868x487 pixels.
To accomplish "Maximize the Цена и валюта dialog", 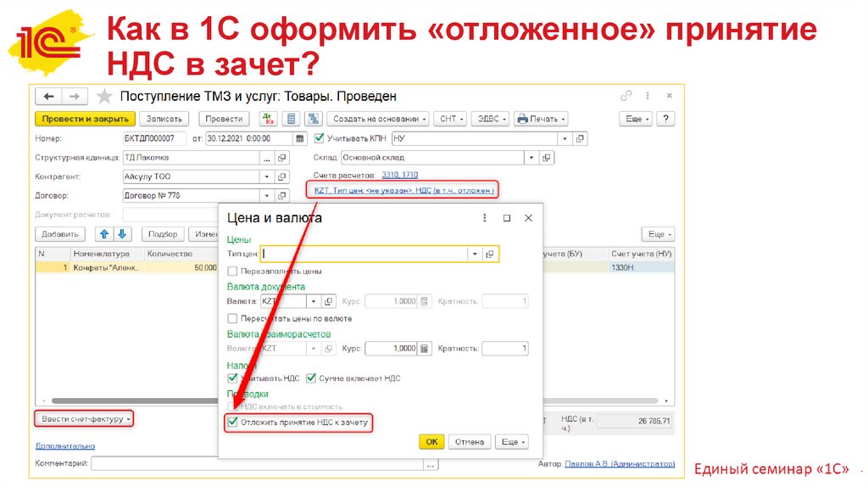I will (507, 218).
